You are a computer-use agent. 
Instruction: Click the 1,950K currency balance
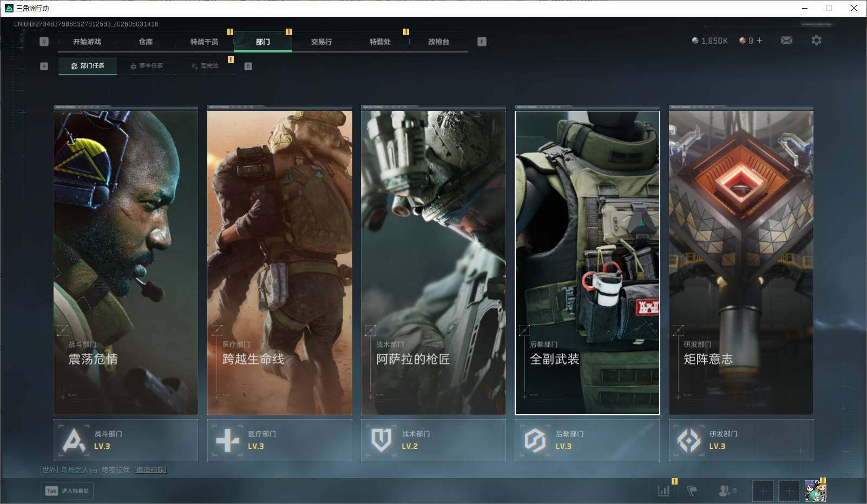point(710,41)
